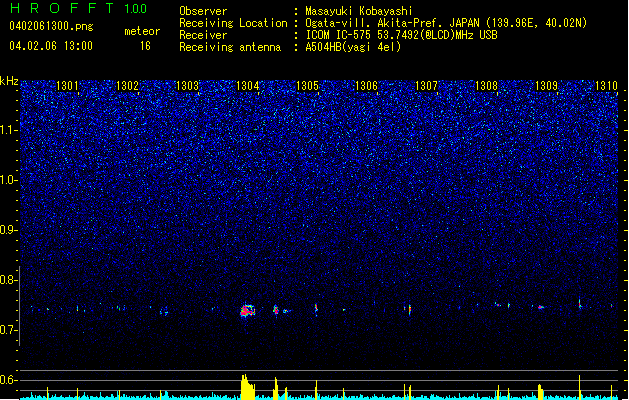Viewport: 629px width, 400px height.
Task: Click the meteor echo near 1309
Action: pos(541,307)
